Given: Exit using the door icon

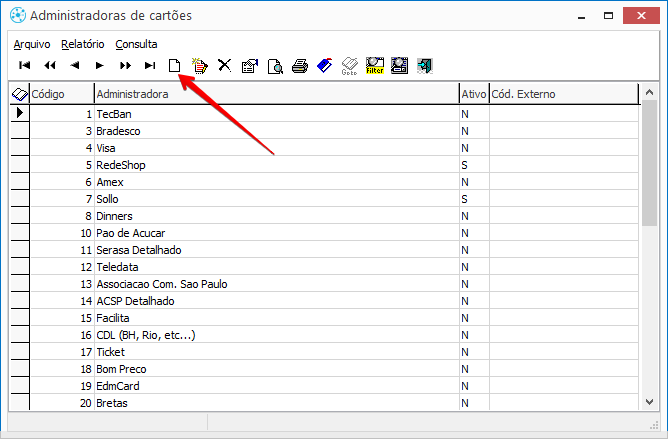Looking at the screenshot, I should click(425, 66).
